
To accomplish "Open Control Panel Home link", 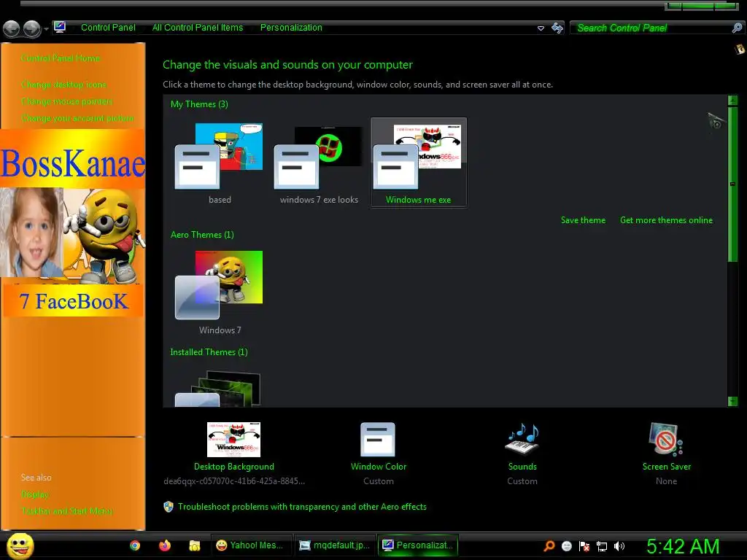I will (x=61, y=58).
